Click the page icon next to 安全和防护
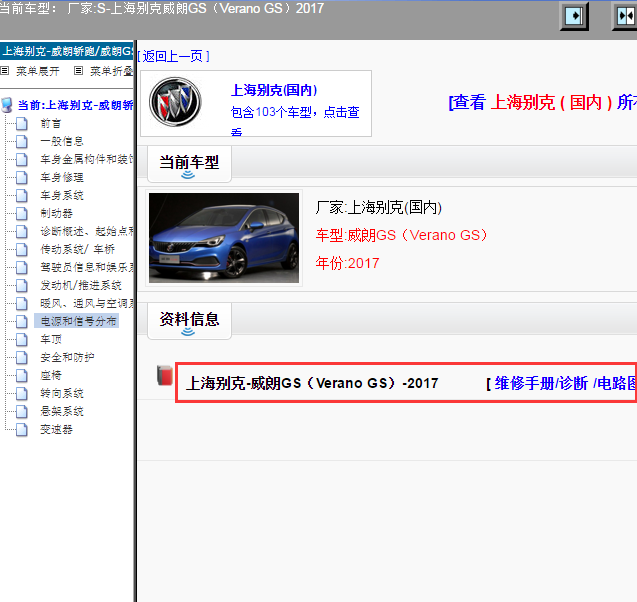The height and width of the screenshot is (602, 637). pyautogui.click(x=22, y=357)
